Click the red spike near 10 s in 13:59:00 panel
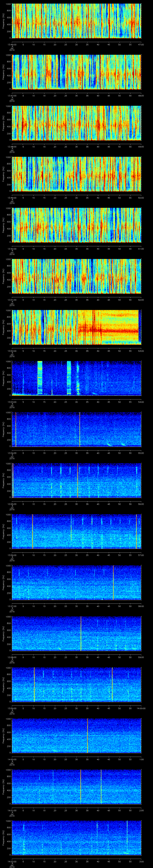Screen dimensions: 153x868 pos(34,685)
